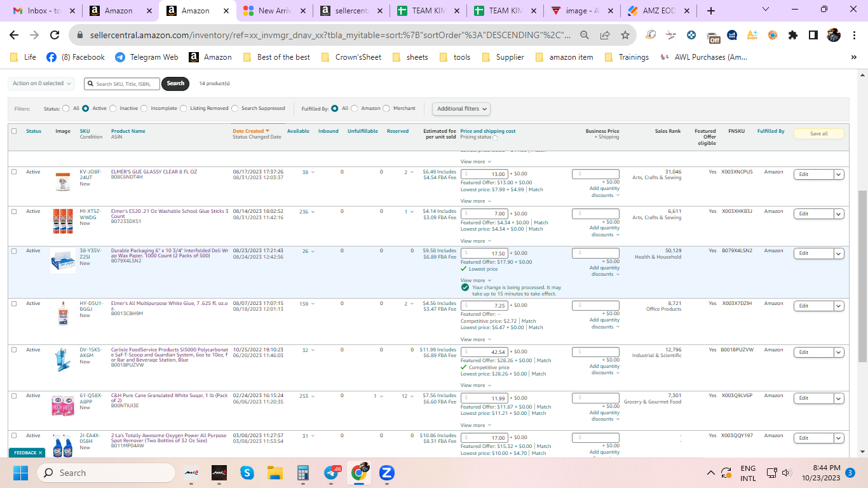868x488 pixels.
Task: Toggle the Chrome side panel icon
Action: [813, 35]
